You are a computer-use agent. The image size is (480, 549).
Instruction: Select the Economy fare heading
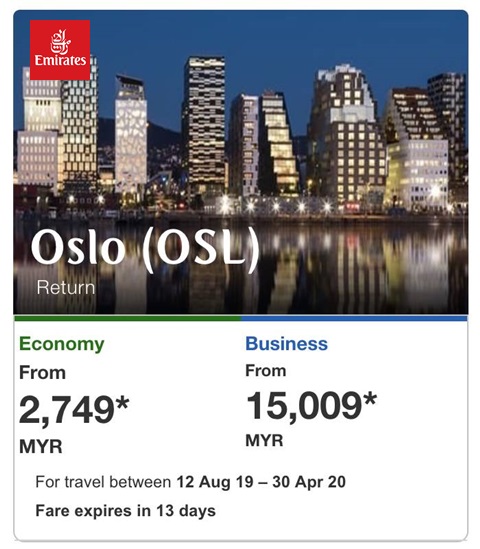tap(62, 344)
